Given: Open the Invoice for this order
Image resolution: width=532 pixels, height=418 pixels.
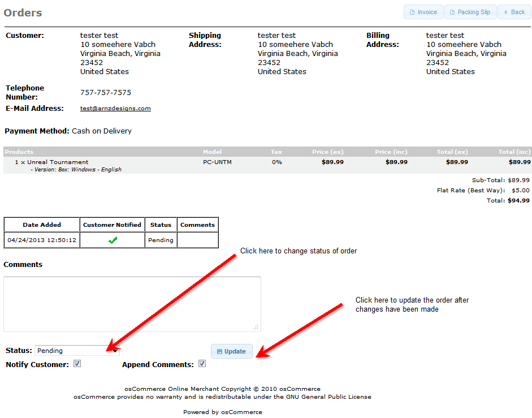Looking at the screenshot, I should pos(423,12).
